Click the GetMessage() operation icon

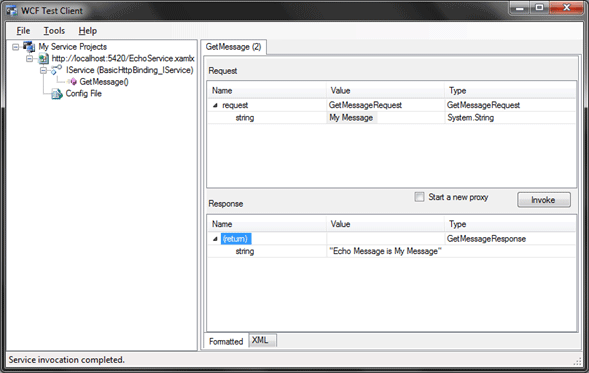73,82
